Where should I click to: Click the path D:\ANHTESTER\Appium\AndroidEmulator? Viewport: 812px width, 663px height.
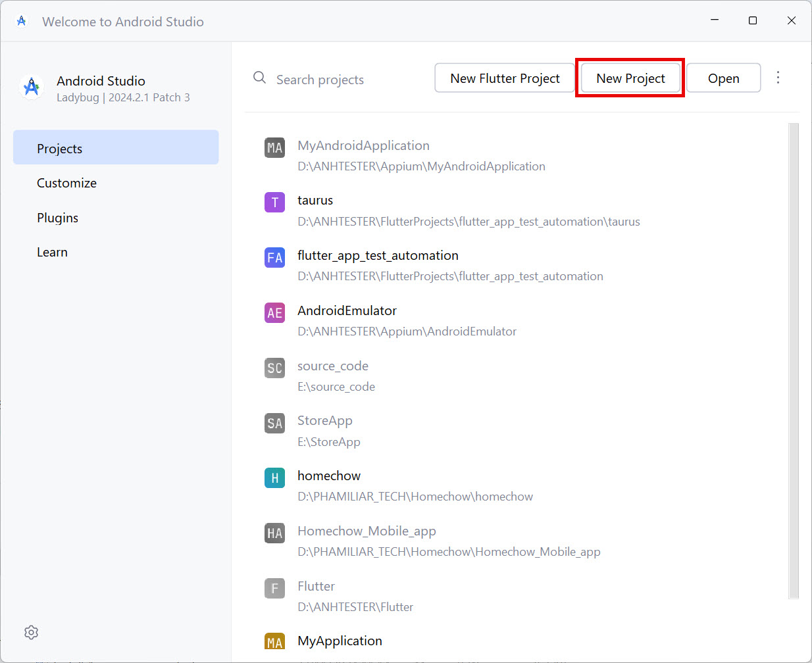point(407,331)
